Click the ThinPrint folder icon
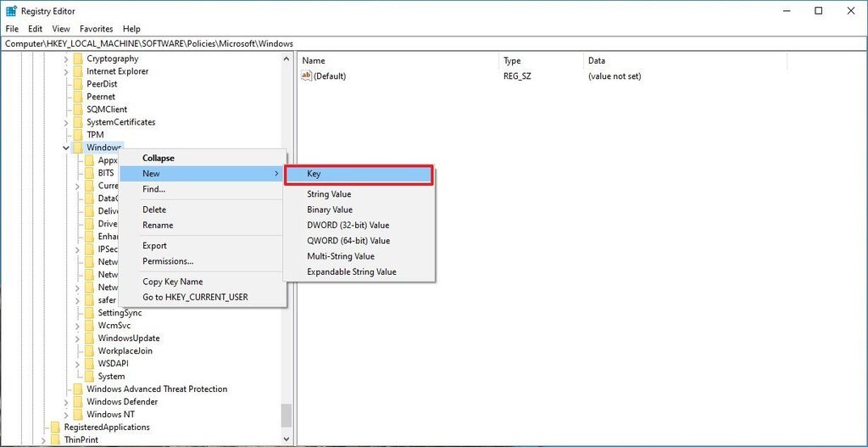 [x=55, y=440]
